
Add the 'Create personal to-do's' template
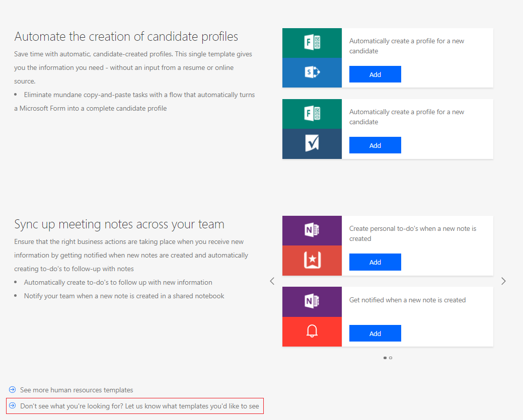pos(375,262)
